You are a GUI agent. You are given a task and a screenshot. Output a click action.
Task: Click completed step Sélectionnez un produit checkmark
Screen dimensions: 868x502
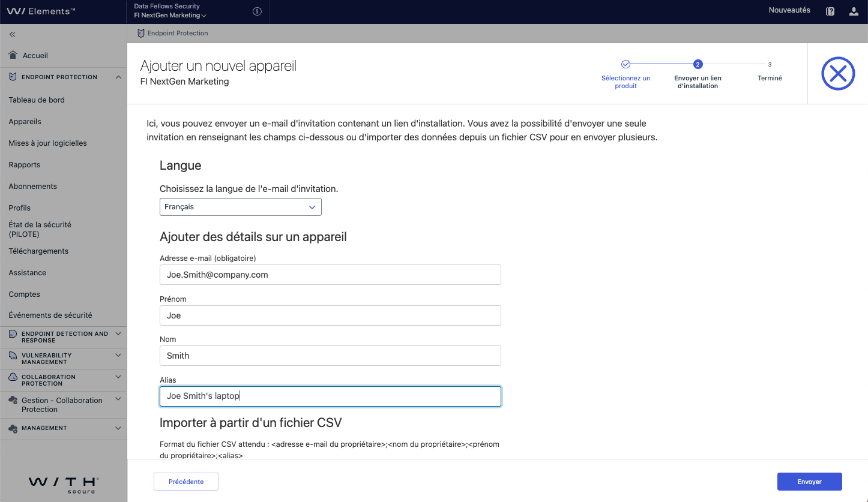pyautogui.click(x=625, y=64)
